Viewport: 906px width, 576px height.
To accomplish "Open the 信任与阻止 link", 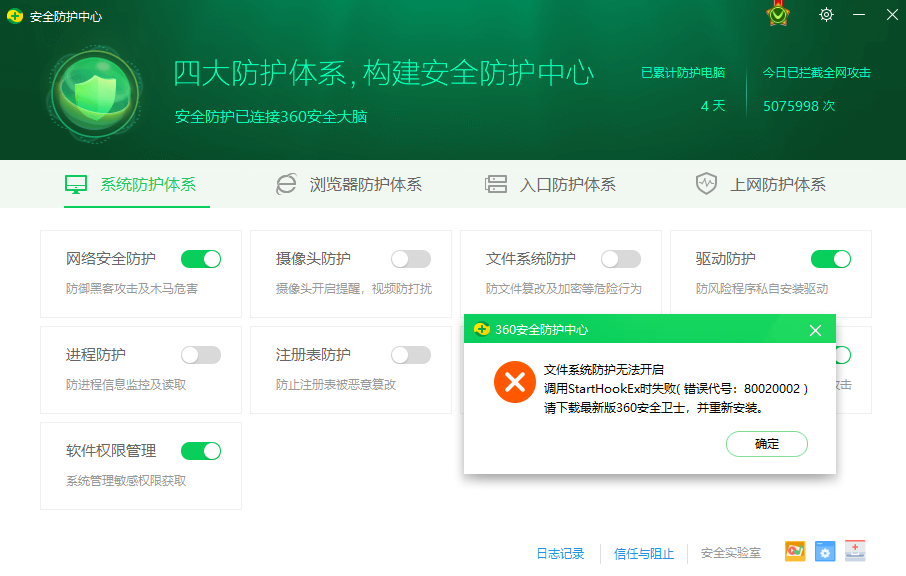I will coord(644,553).
